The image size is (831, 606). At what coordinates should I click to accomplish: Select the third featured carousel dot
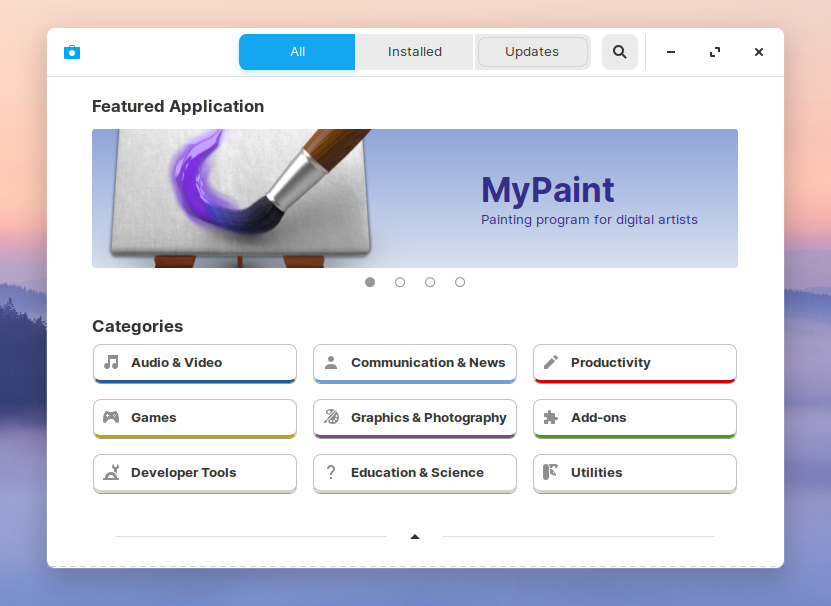coord(430,282)
